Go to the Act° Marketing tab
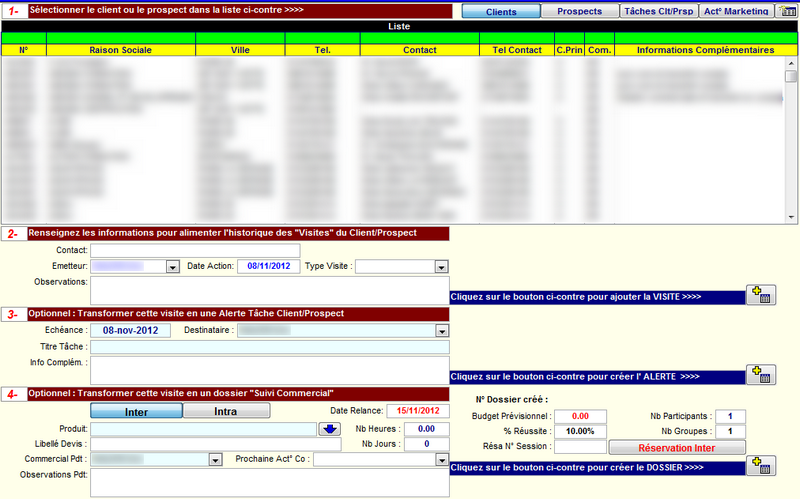The image size is (800, 499). coord(735,11)
